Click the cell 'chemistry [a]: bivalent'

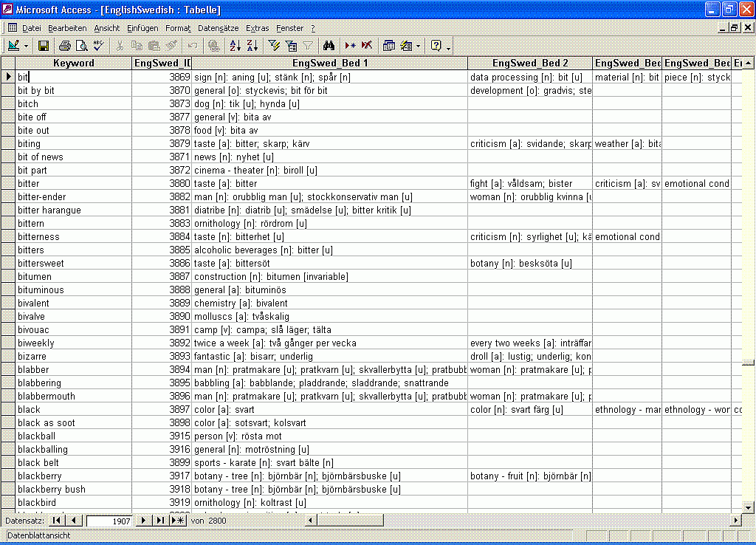pyautogui.click(x=330, y=304)
